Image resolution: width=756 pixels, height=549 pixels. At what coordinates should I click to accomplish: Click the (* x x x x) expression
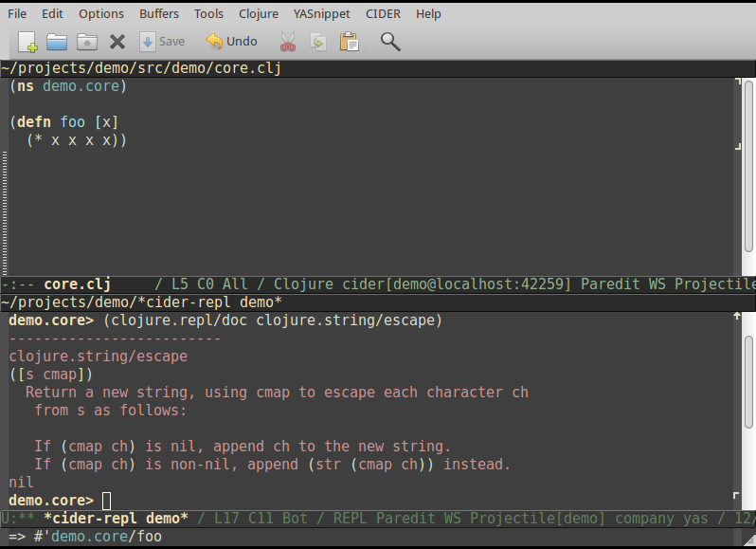72,140
